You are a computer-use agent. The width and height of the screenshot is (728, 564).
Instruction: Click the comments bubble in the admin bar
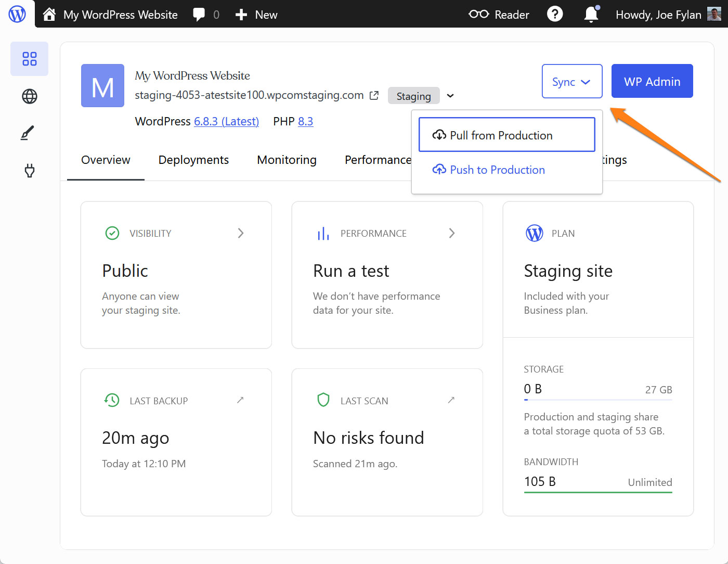pos(200,14)
